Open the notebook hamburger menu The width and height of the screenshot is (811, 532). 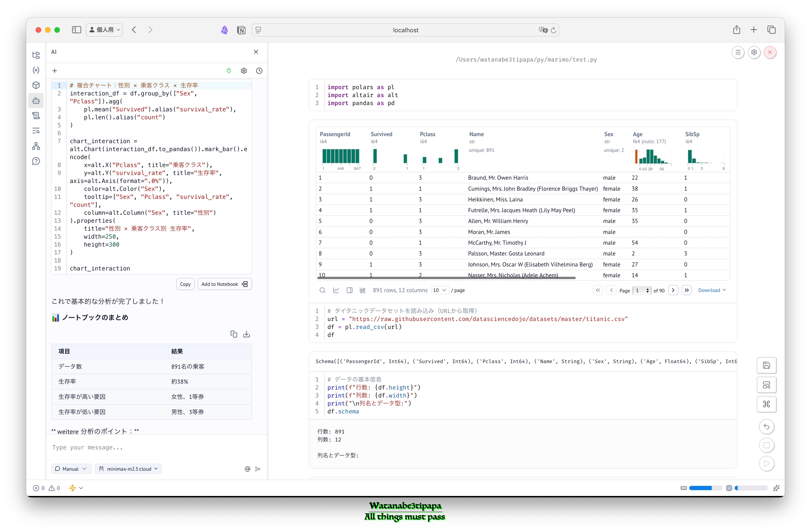738,52
